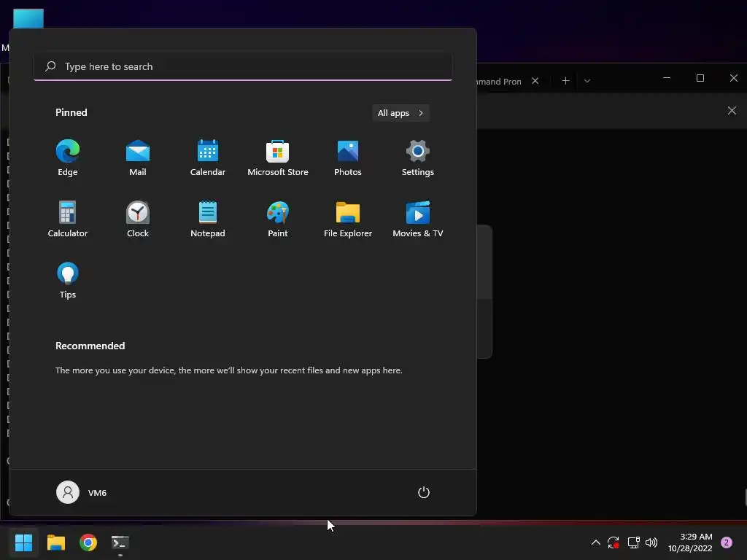
Task: Switch to Terminal on the taskbar
Action: click(x=120, y=542)
